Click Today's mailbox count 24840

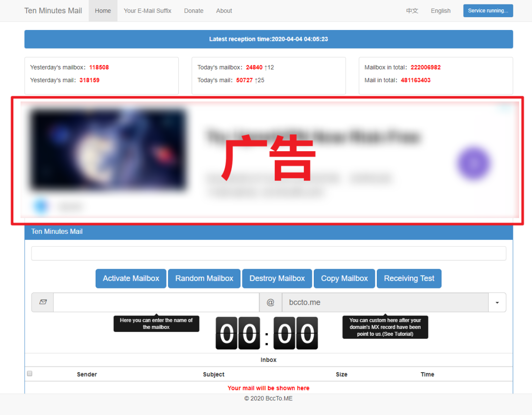(254, 67)
